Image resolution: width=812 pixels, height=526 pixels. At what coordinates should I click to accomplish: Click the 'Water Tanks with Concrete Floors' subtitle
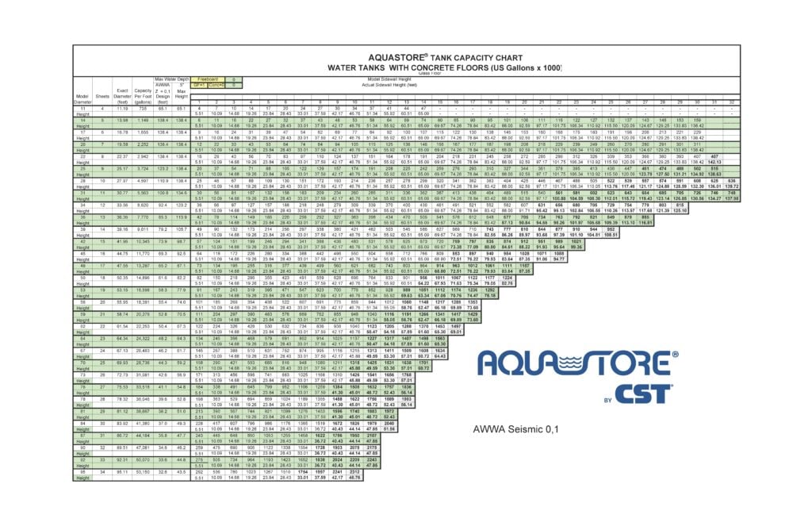click(445, 68)
